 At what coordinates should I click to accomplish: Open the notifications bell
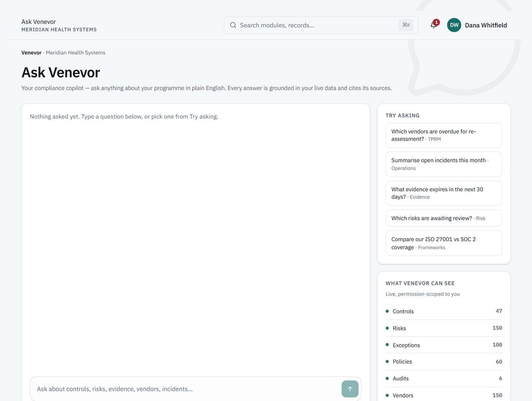pos(434,25)
